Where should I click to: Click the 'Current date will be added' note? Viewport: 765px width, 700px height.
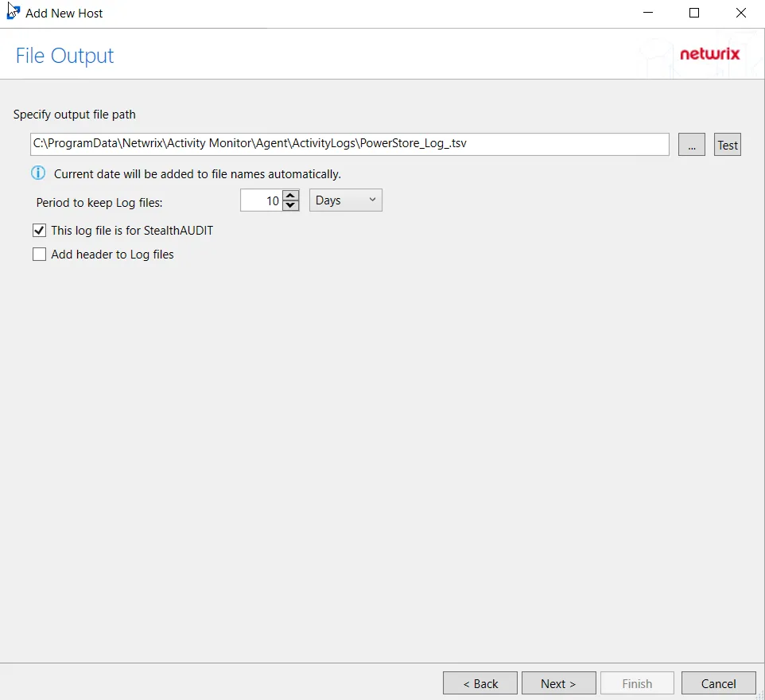point(197,174)
